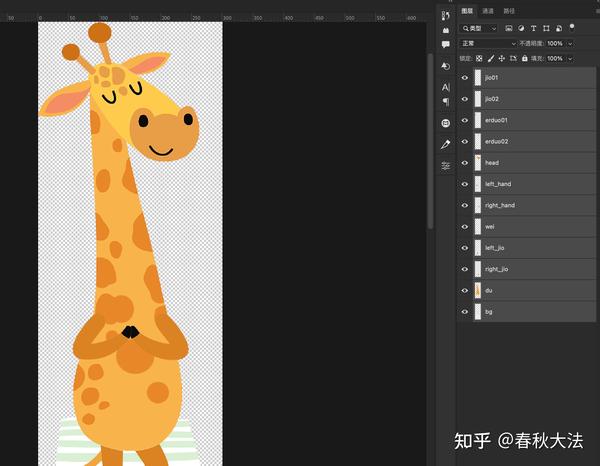Hide the bg layer eye icon

coord(465,312)
